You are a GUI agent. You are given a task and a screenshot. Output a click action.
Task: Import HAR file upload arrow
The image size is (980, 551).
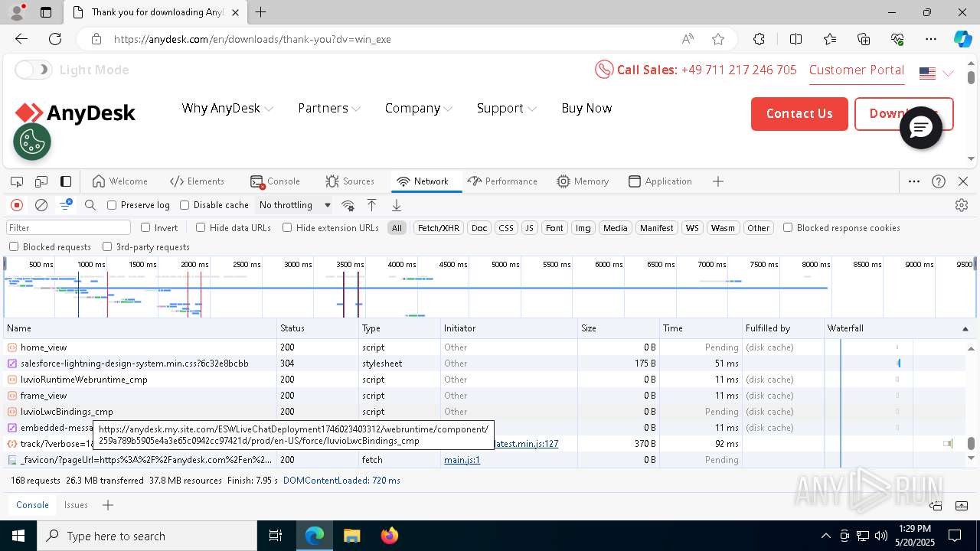coord(372,205)
